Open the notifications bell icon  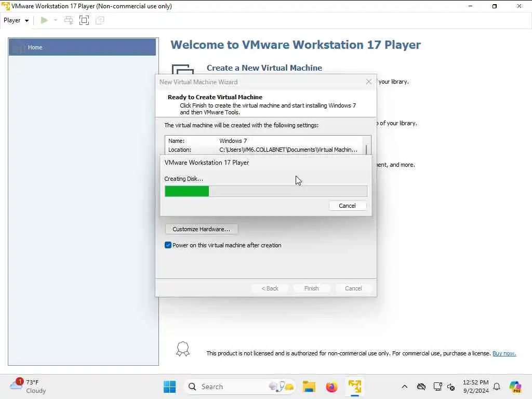497,387
